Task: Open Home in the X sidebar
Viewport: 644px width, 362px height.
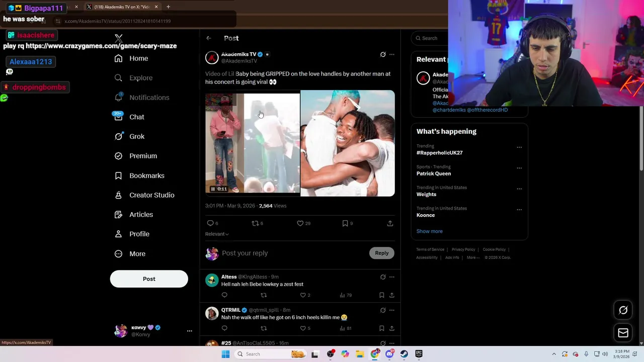Action: pyautogui.click(x=131, y=58)
